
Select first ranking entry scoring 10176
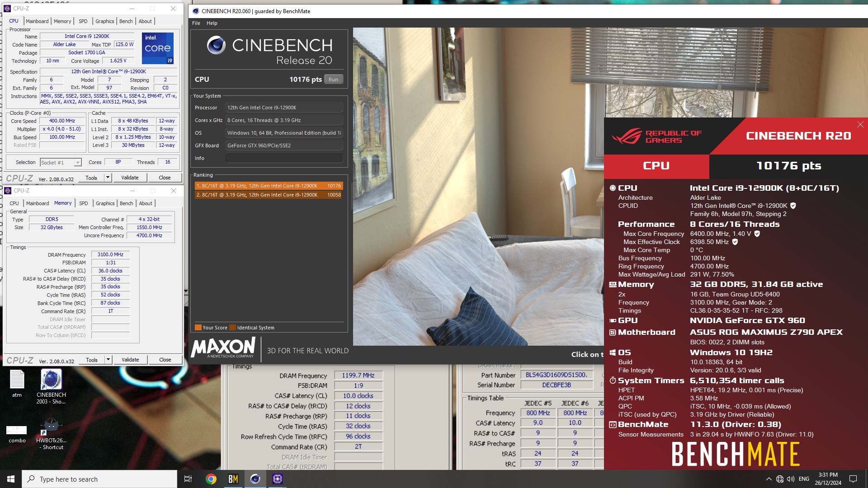point(269,186)
